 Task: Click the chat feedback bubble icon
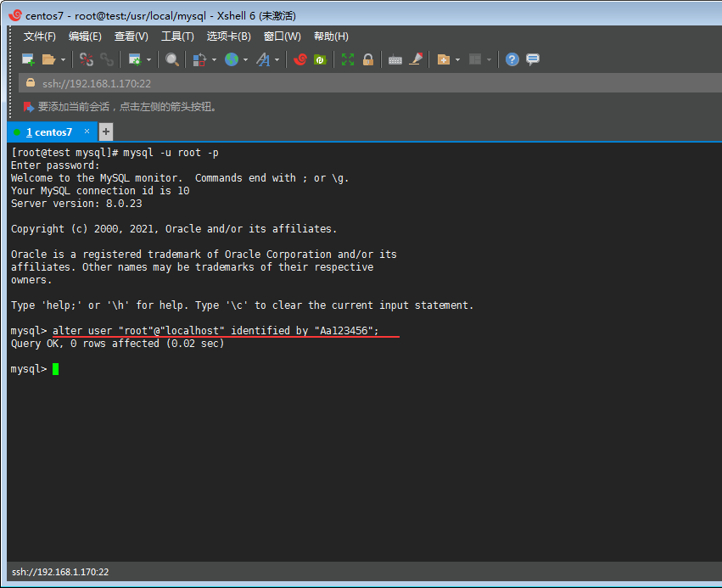533,59
